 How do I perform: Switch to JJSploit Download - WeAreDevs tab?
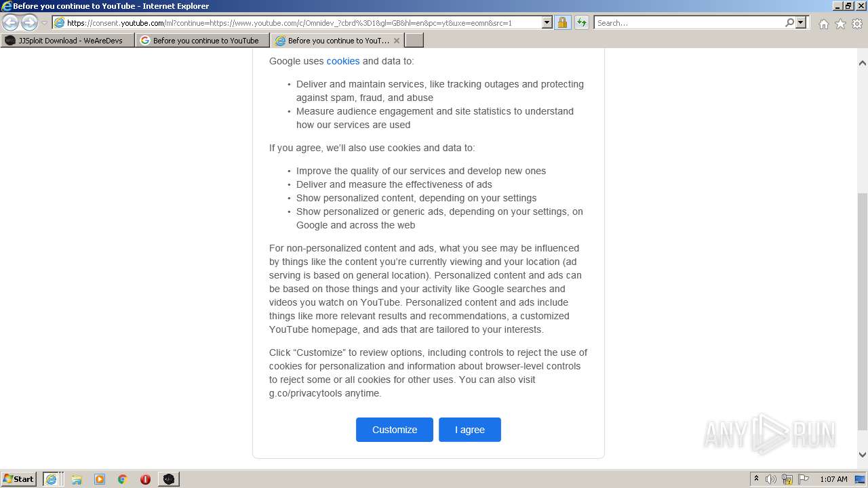(67, 41)
